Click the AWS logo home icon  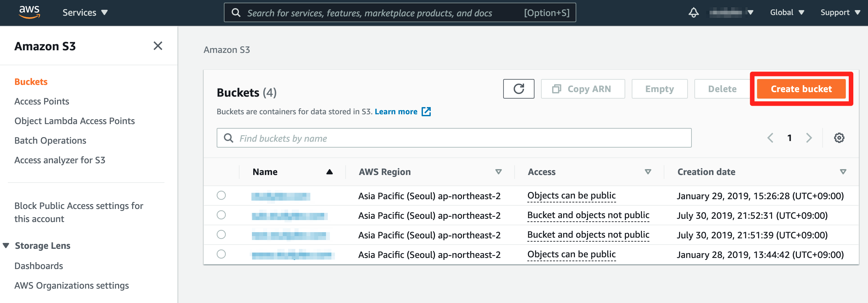pos(29,12)
